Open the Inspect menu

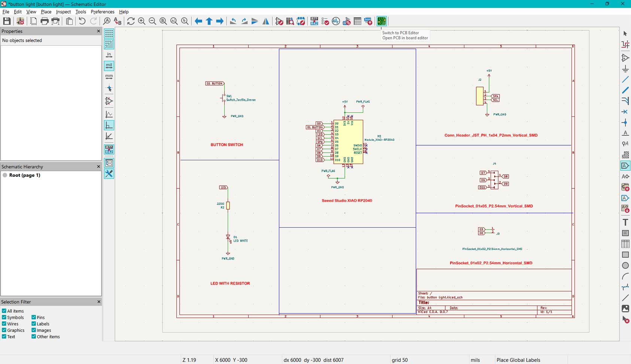tap(63, 12)
